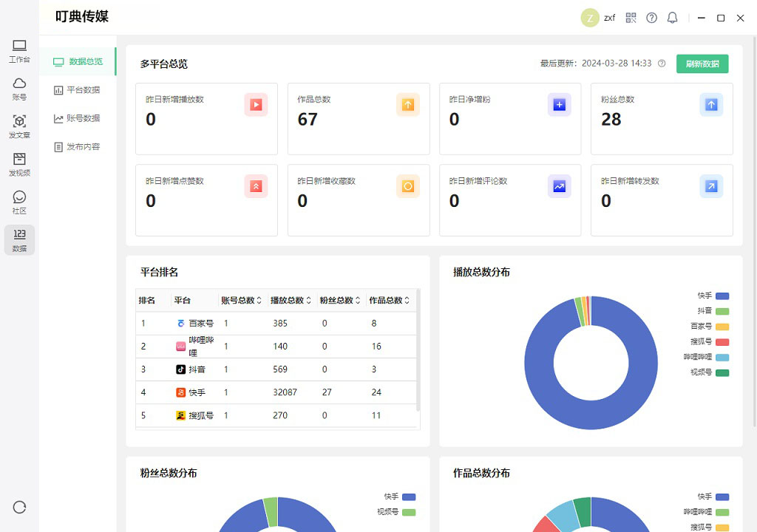
Task: Click the 粉丝总数 value 28
Action: click(611, 119)
